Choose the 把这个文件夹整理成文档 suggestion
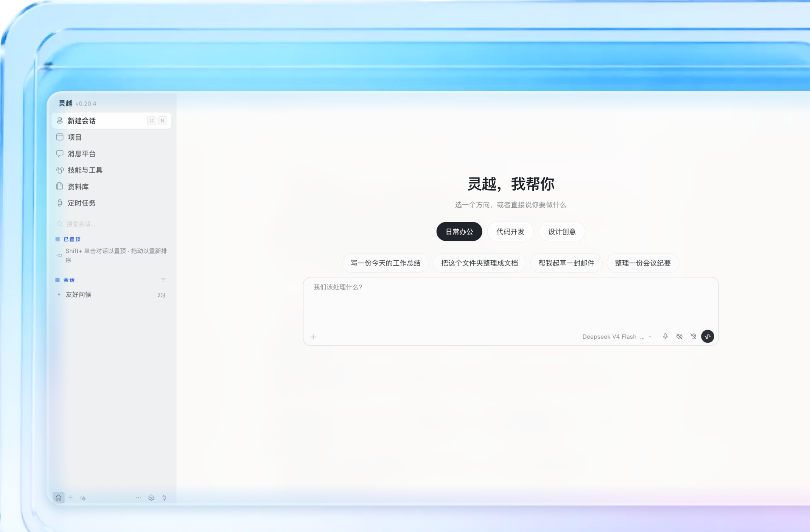The width and height of the screenshot is (810, 532). [479, 263]
